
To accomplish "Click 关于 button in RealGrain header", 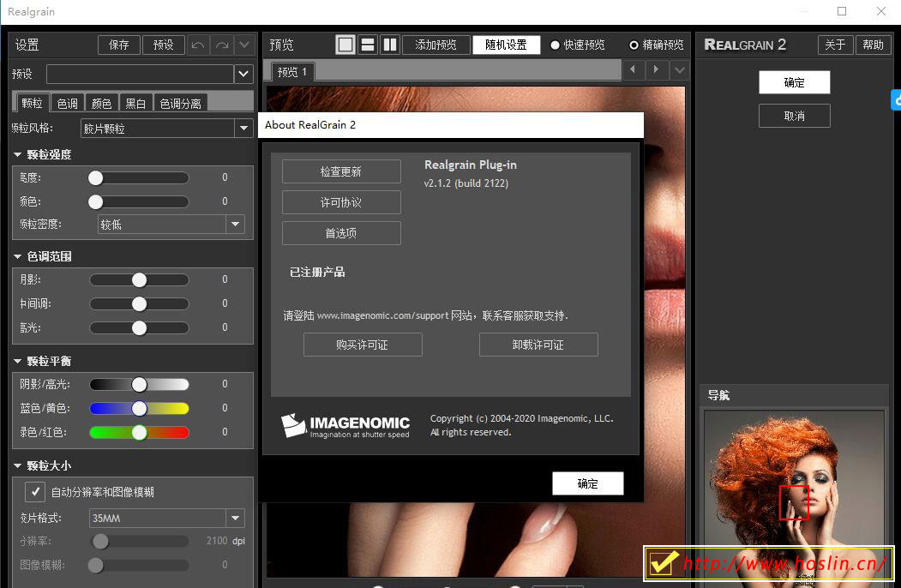I will [x=836, y=45].
